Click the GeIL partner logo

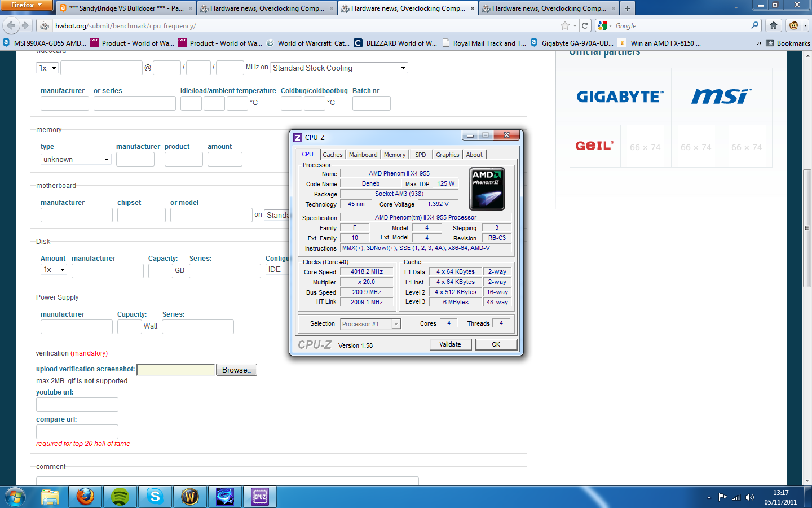pyautogui.click(x=594, y=146)
